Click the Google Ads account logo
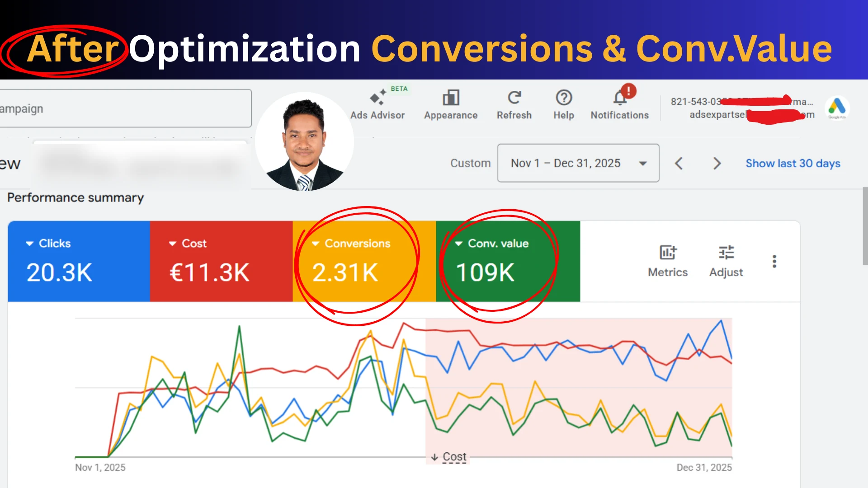The image size is (868, 488). tap(837, 108)
